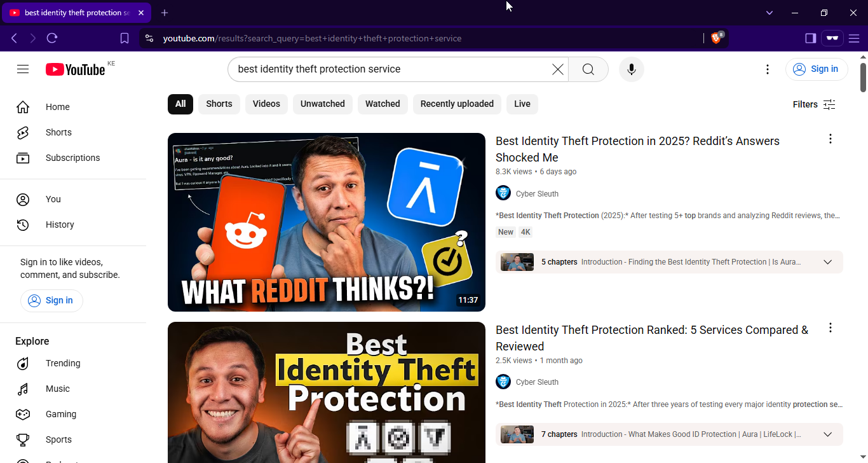Image resolution: width=868 pixels, height=463 pixels.
Task: Open YouTube settings three-dot menu in header
Action: pos(768,69)
